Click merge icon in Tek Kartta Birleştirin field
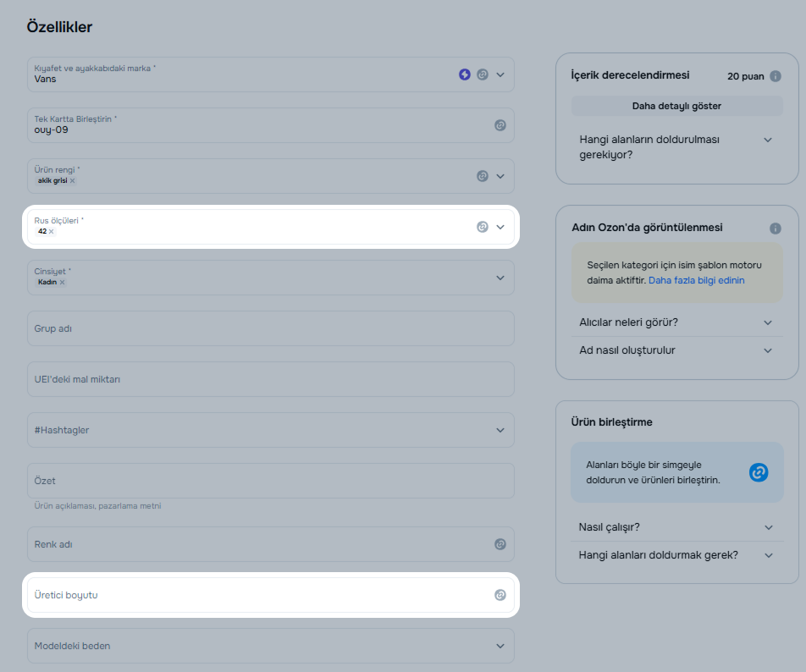The width and height of the screenshot is (806, 672). (x=500, y=125)
